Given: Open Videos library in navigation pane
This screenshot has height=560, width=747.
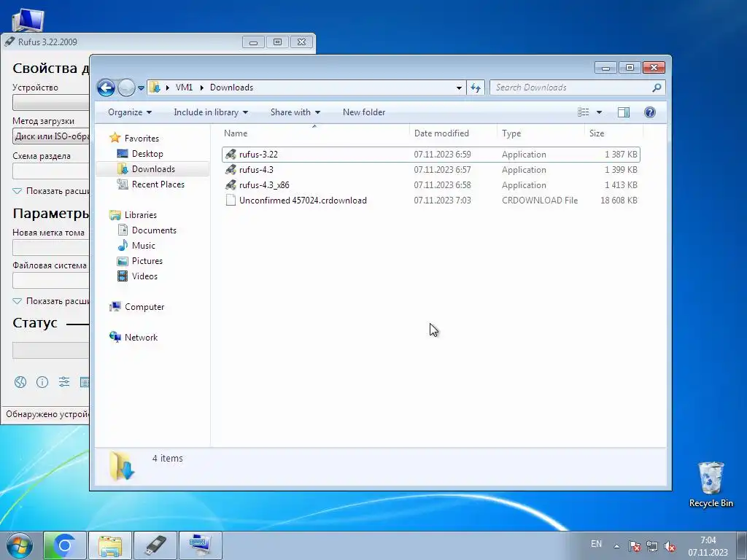Looking at the screenshot, I should pyautogui.click(x=144, y=276).
